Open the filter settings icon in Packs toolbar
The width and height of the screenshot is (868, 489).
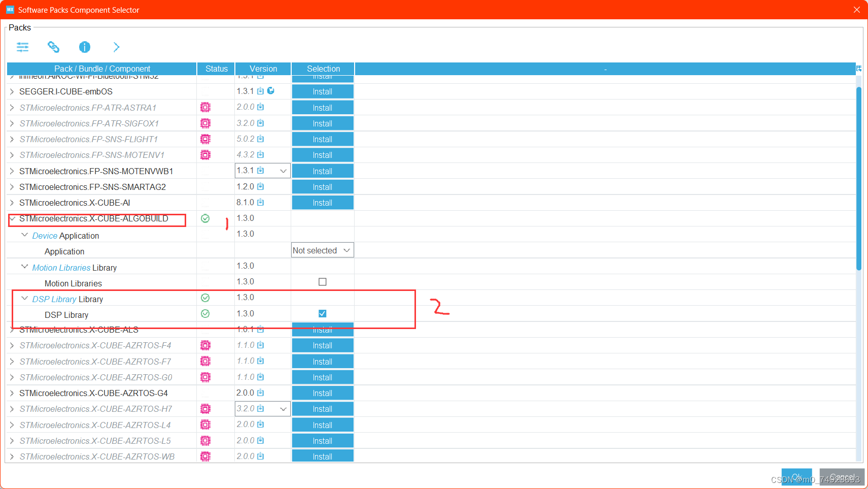[x=23, y=47]
